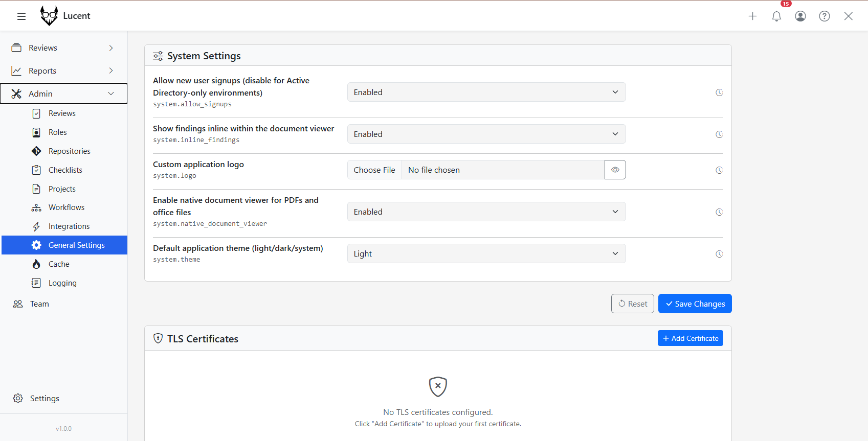Open notifications bell with 15 badge

click(x=776, y=16)
